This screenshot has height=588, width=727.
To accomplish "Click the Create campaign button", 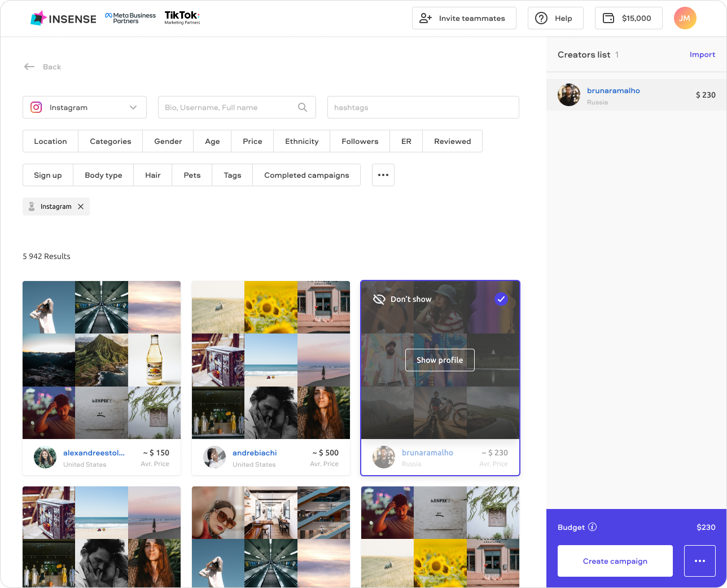I will [615, 561].
